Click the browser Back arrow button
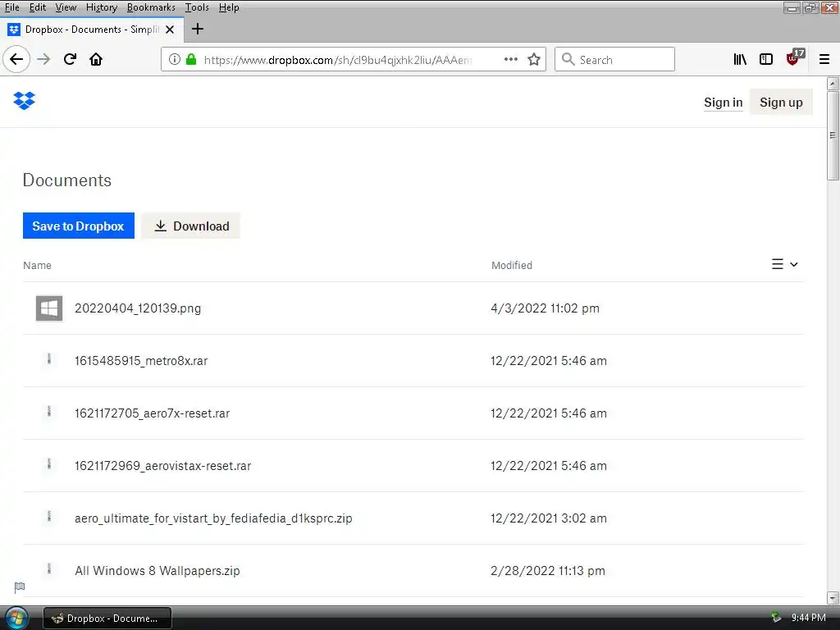Image resolution: width=840 pixels, height=630 pixels. [16, 59]
